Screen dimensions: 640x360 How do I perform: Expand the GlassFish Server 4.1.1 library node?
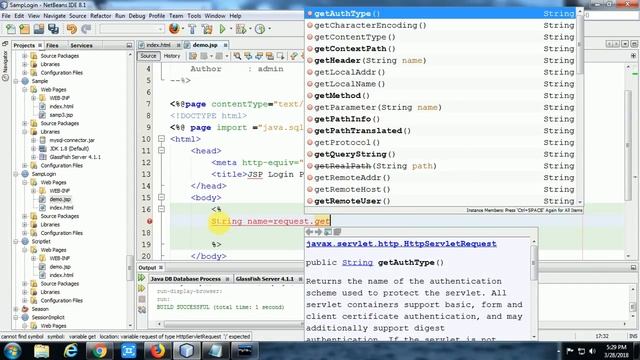pyautogui.click(x=34, y=157)
